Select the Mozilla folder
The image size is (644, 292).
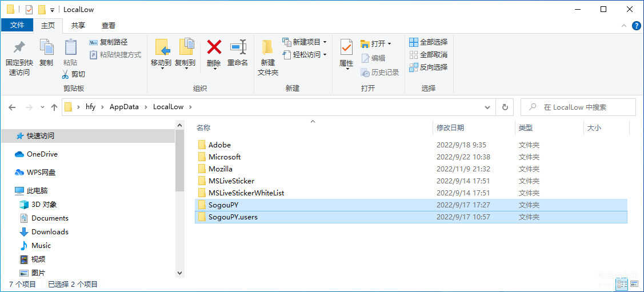coord(411,169)
